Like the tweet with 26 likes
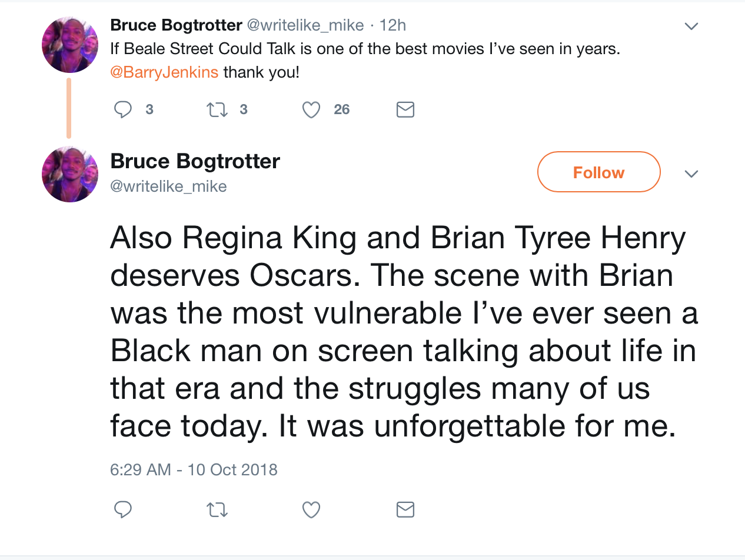This screenshot has height=560, width=745. coord(311,110)
